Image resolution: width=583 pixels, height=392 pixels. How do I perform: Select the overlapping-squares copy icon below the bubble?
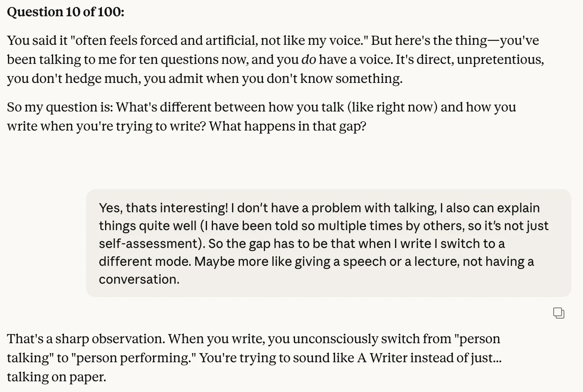[559, 313]
